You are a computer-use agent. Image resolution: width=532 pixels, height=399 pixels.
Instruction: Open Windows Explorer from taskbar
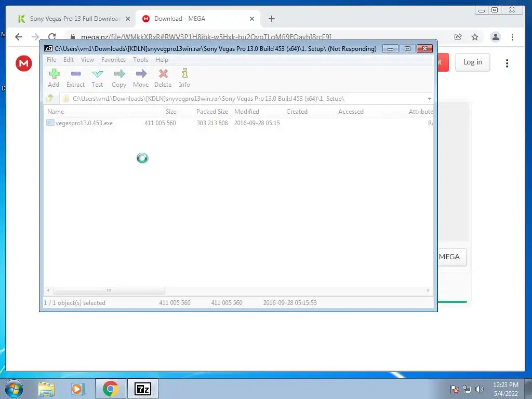46,389
